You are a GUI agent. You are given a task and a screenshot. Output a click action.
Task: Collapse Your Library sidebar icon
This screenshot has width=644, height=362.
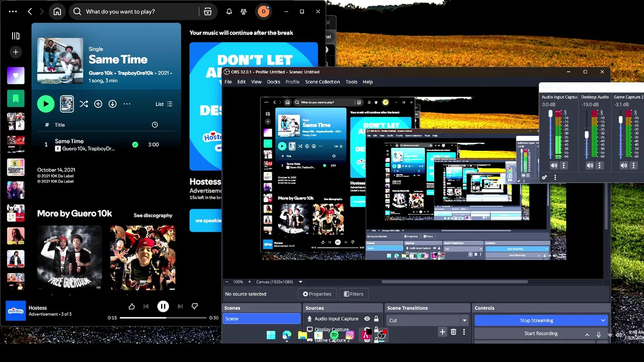tap(16, 36)
